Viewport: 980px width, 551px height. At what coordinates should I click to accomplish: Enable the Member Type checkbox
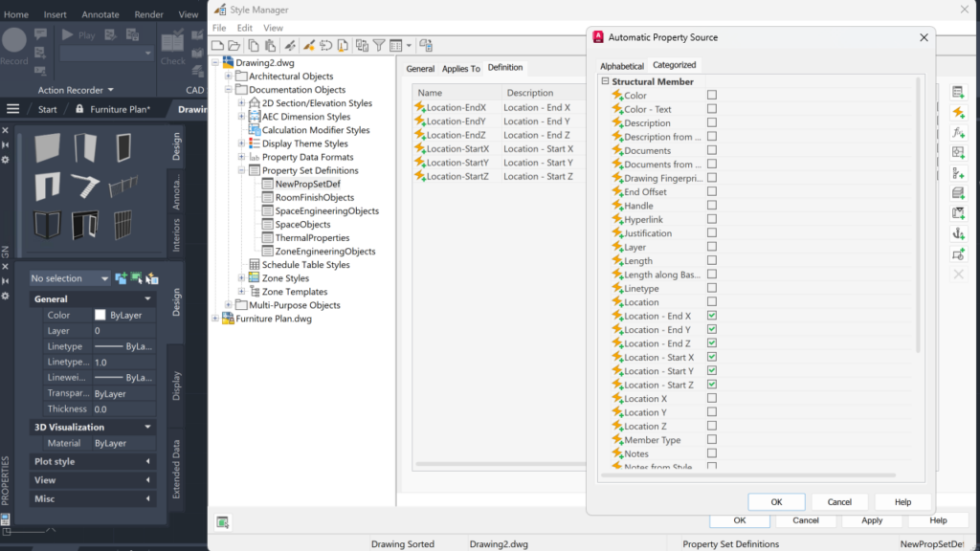pos(712,439)
